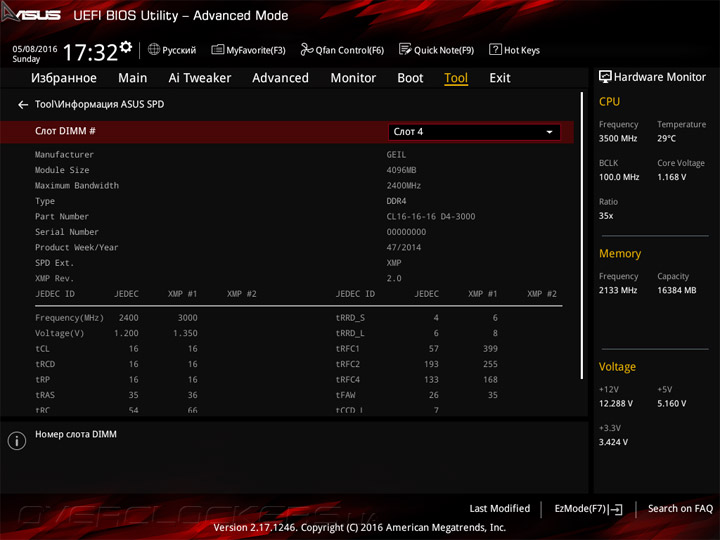Click the Hot Keys question mark icon
The height and width of the screenshot is (540, 720).
(495, 49)
